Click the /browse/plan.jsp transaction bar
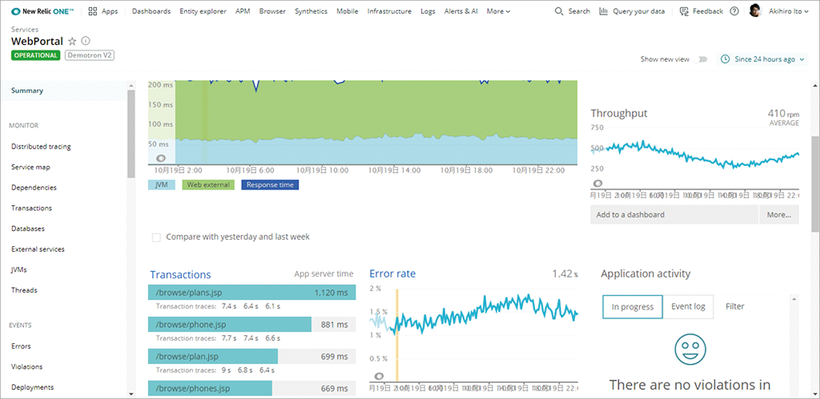This screenshot has width=820, height=399. click(252, 357)
